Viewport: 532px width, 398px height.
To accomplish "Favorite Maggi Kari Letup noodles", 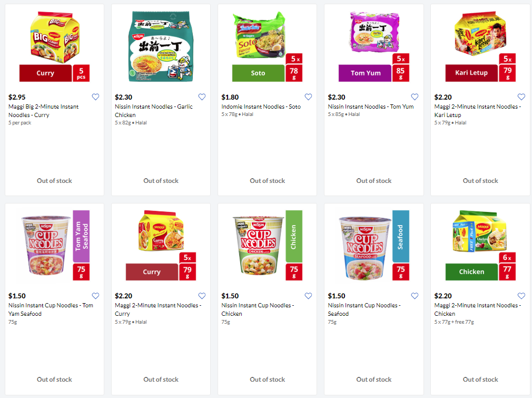I will [521, 97].
